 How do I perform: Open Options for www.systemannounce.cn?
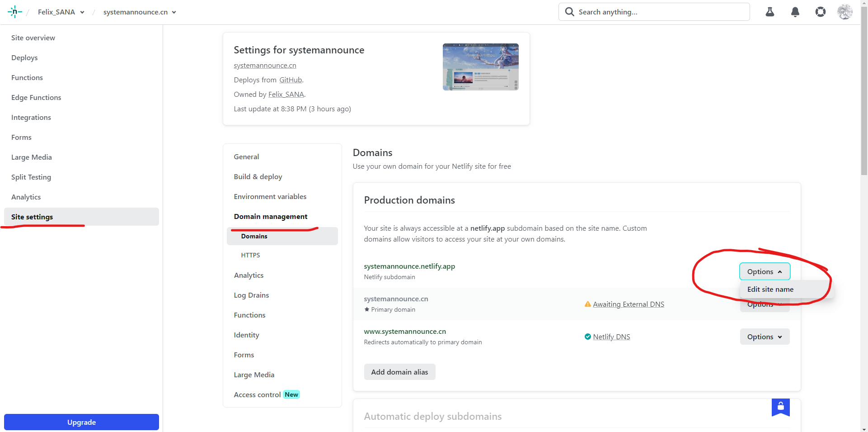tap(765, 337)
